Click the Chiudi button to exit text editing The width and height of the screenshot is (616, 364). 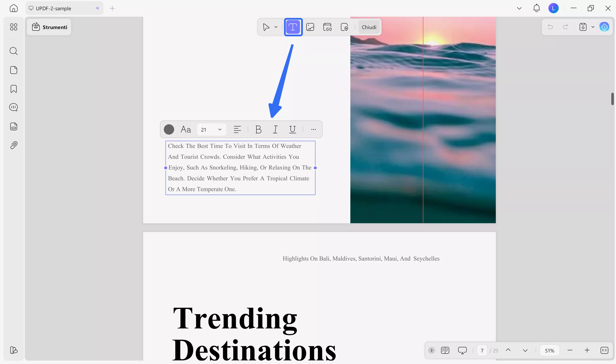coord(369,27)
